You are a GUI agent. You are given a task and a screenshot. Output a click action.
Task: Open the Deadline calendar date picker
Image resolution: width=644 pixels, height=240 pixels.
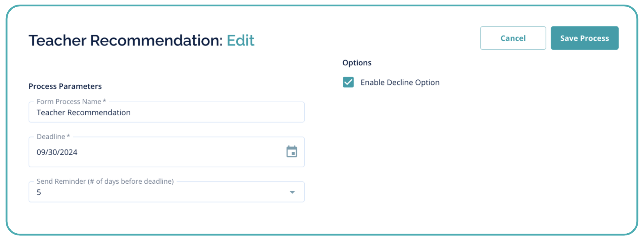[292, 151]
